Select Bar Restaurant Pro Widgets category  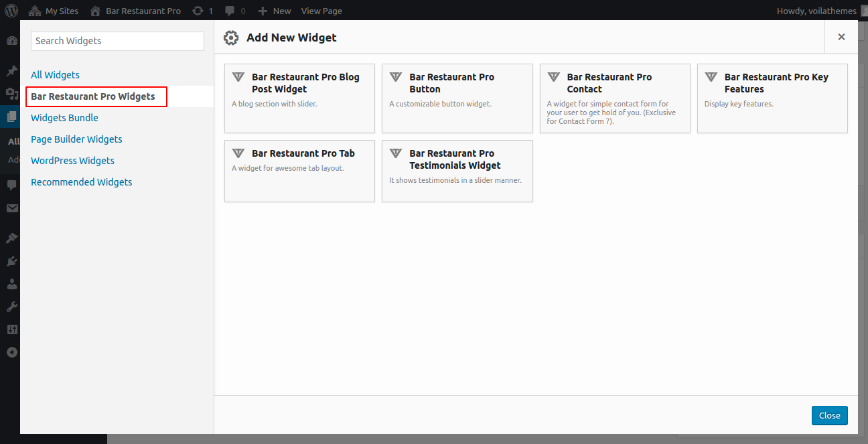click(x=93, y=96)
